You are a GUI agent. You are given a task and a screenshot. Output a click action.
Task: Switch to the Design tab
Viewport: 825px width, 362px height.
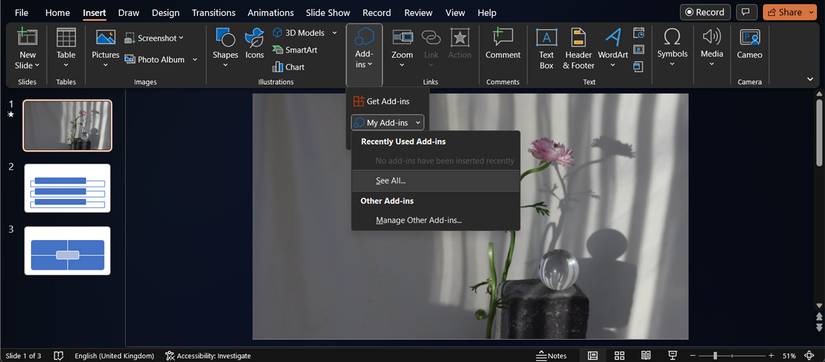coord(166,13)
